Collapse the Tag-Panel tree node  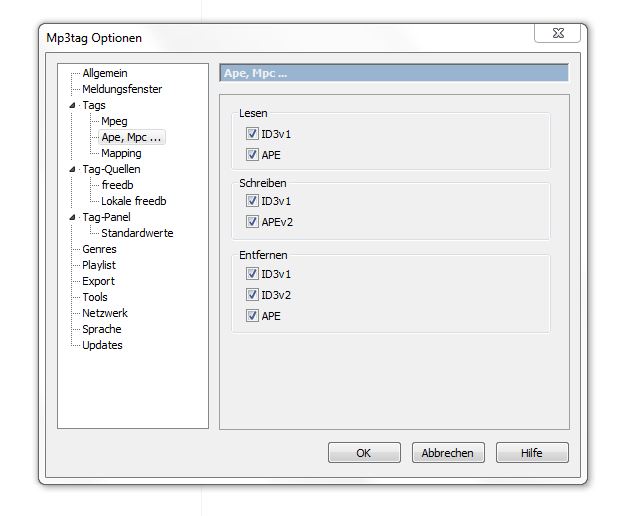(72, 217)
